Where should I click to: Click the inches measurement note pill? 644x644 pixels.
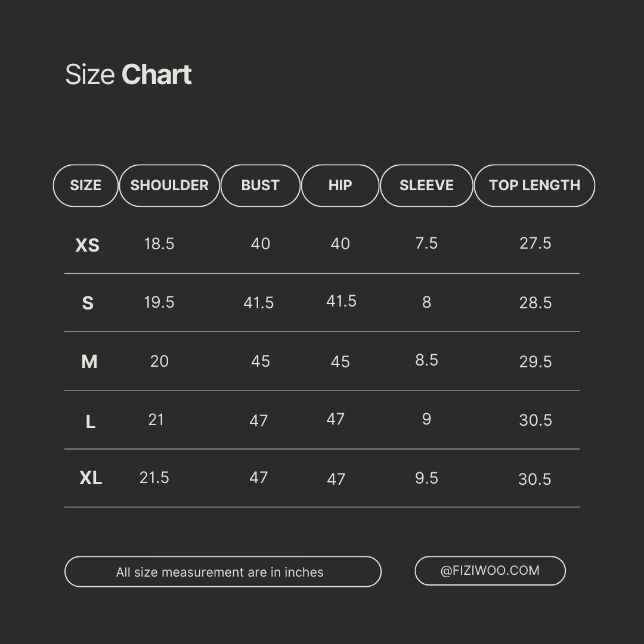point(222,572)
